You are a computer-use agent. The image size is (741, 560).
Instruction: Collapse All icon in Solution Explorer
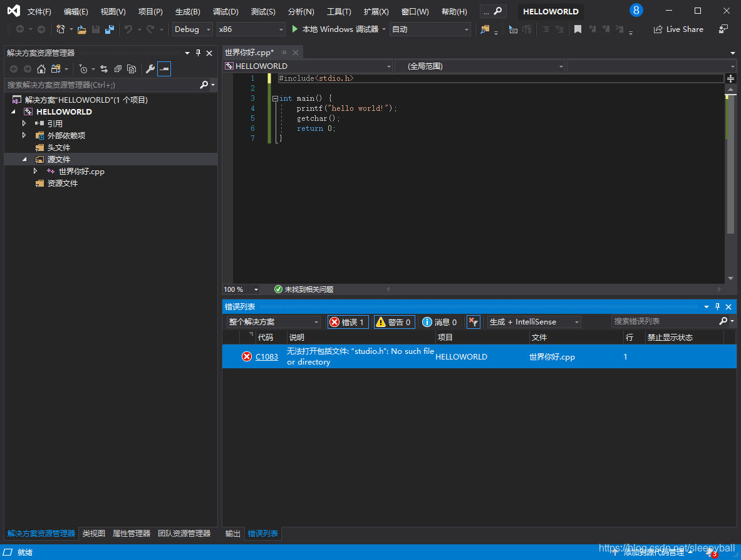click(x=118, y=69)
